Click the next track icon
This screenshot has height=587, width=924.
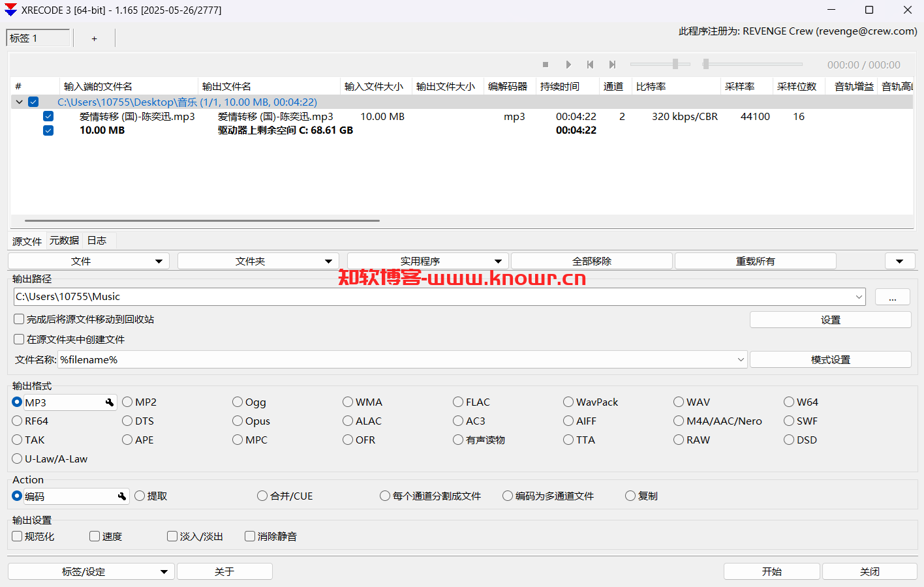click(612, 65)
